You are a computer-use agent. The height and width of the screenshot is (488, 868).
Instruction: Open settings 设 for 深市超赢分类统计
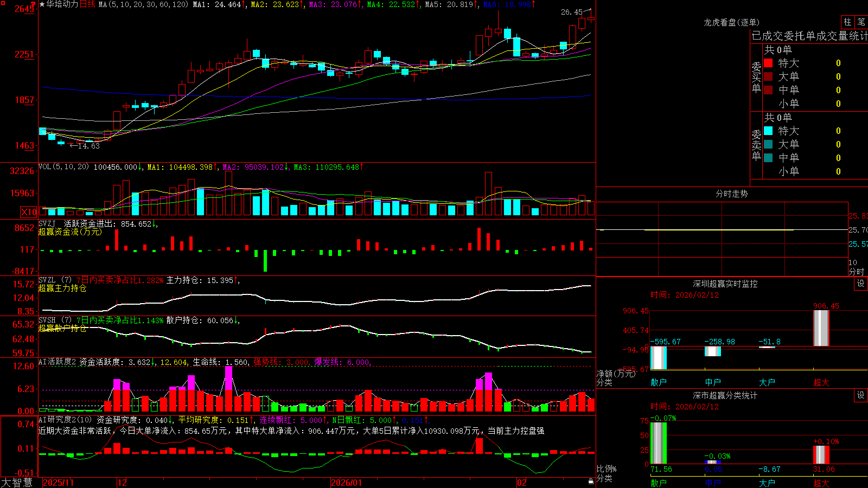pos(861,395)
